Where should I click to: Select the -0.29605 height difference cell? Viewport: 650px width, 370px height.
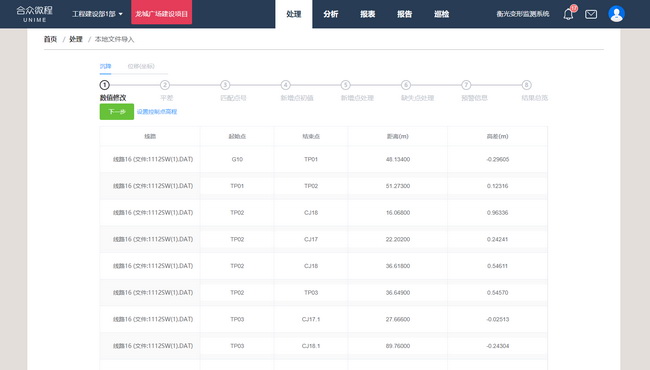[x=497, y=159]
